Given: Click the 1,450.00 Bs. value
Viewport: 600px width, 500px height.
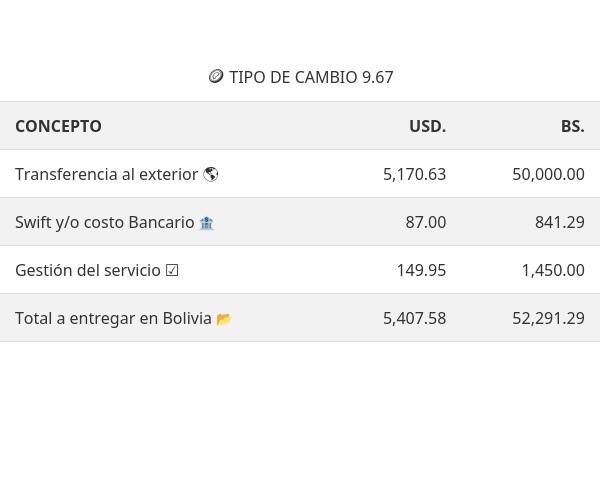Looking at the screenshot, I should (552, 270).
